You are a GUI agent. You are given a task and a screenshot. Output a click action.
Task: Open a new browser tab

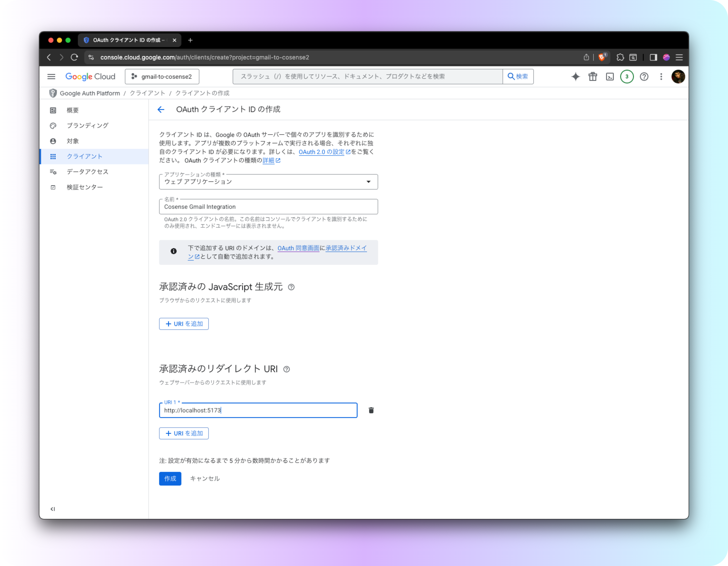pyautogui.click(x=190, y=40)
